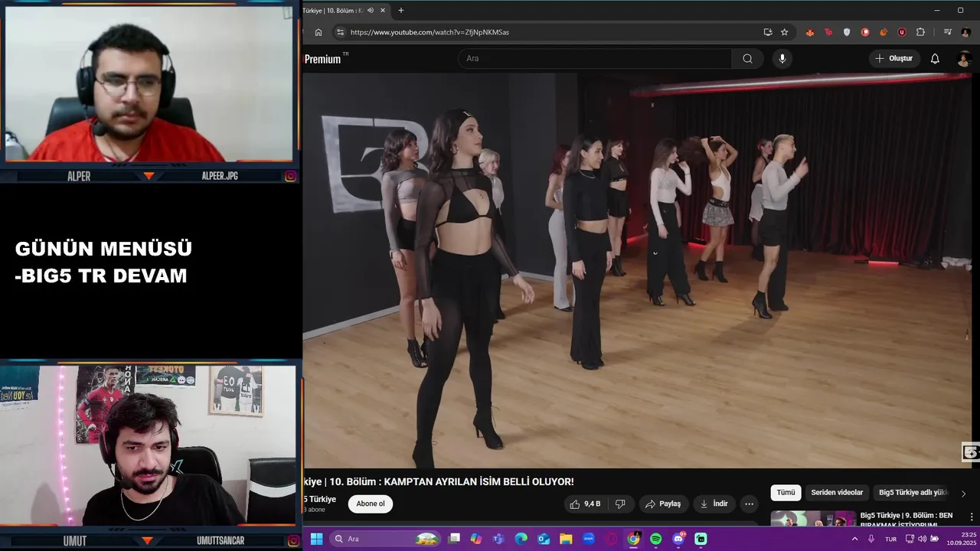Image resolution: width=980 pixels, height=551 pixels.
Task: Click the install app icon in address bar
Action: pos(768,32)
